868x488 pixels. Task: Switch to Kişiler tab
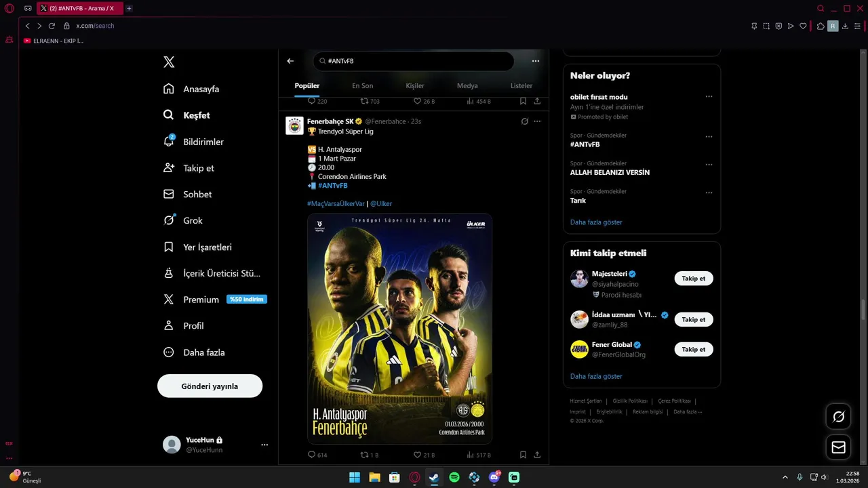point(415,86)
